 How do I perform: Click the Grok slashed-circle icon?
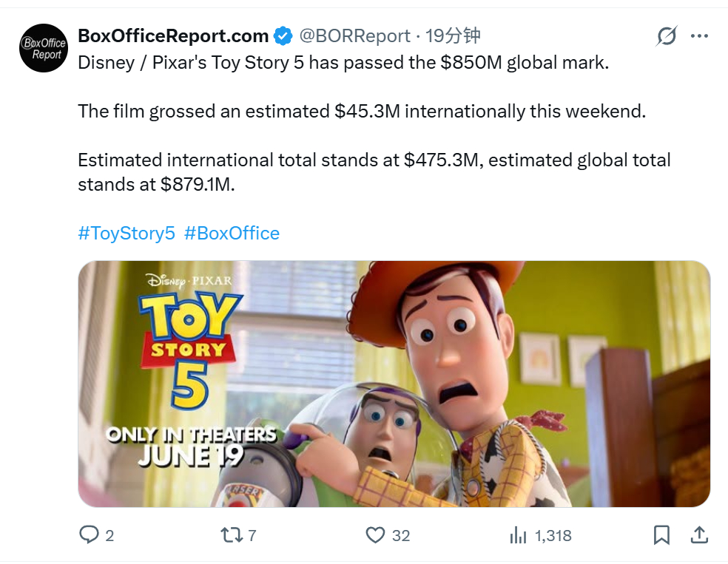tap(667, 35)
